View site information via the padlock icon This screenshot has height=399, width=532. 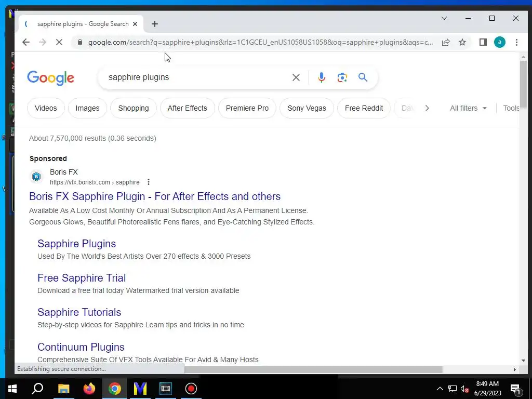[x=80, y=42]
